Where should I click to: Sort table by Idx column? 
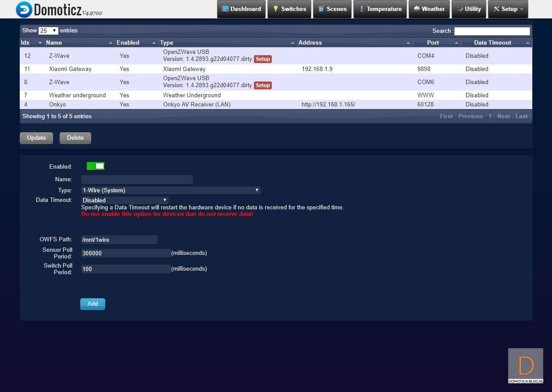coord(32,42)
